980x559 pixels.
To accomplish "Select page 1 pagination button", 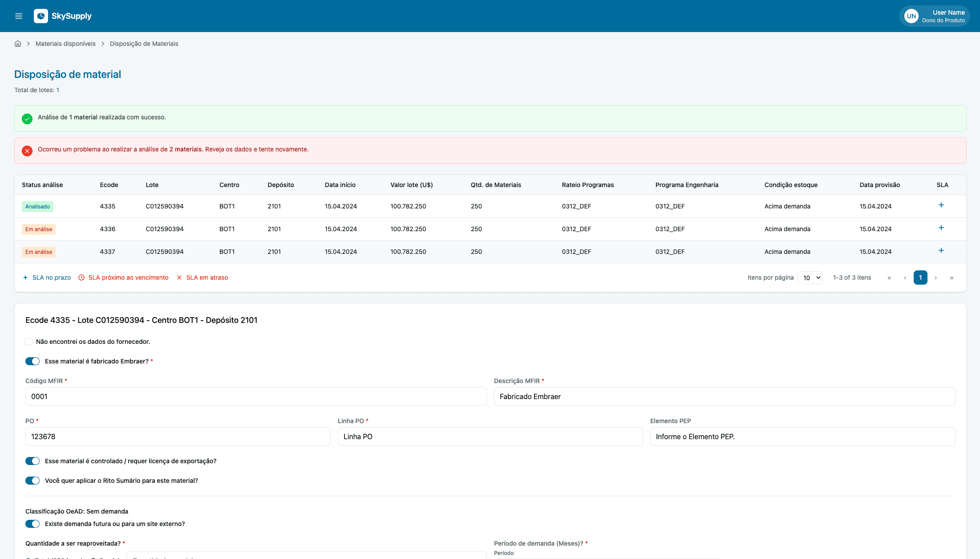I will tap(920, 278).
